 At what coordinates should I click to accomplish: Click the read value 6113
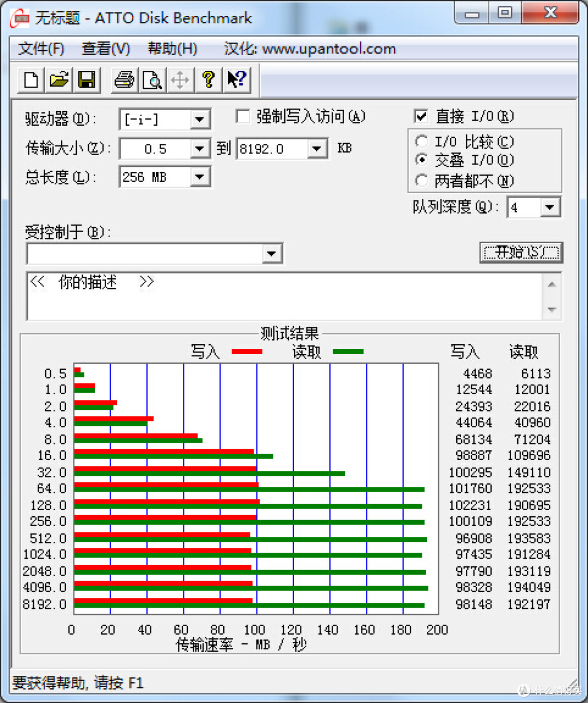[x=536, y=374]
